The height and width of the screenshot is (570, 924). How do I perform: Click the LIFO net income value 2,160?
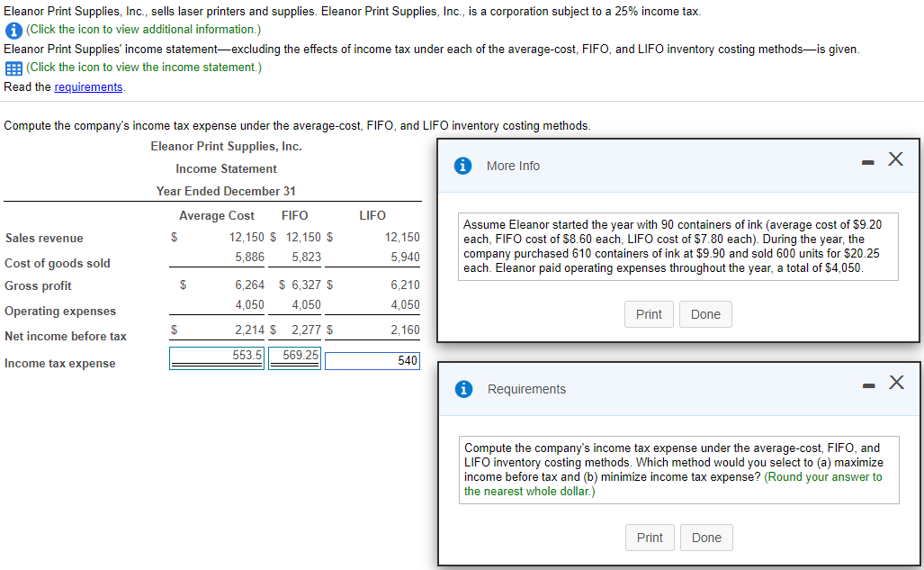(405, 330)
